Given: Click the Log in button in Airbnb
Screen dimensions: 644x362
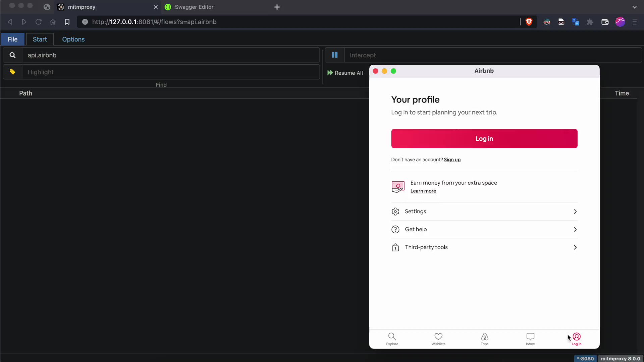Looking at the screenshot, I should (x=484, y=138).
